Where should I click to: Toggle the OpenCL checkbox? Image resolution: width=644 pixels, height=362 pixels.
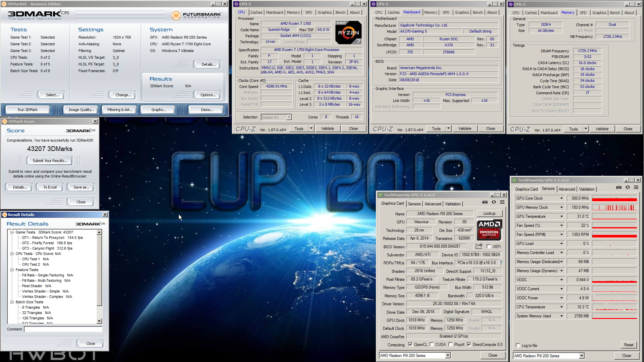coord(410,345)
